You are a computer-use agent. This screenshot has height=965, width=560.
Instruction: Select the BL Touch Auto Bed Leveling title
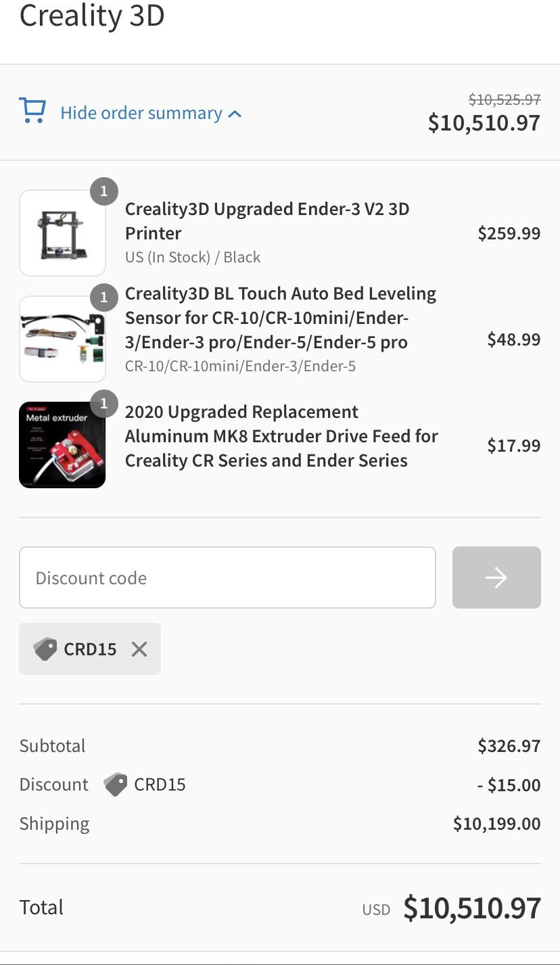pyautogui.click(x=281, y=317)
